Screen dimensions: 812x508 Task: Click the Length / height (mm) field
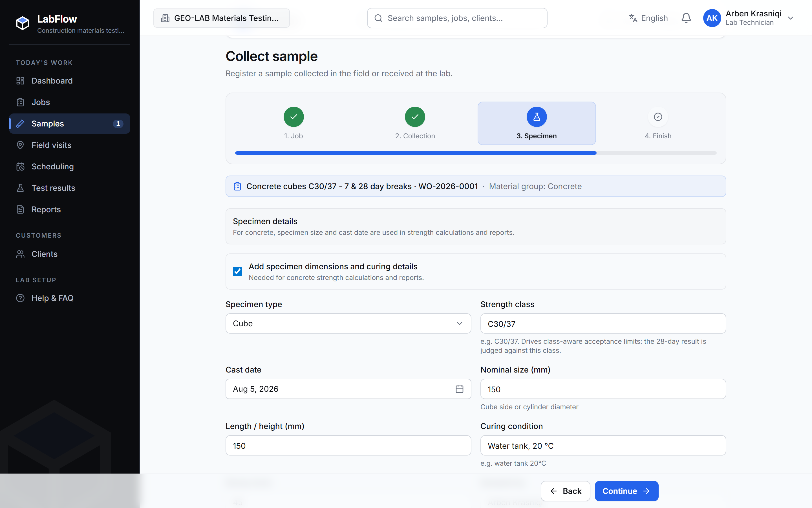(348, 445)
